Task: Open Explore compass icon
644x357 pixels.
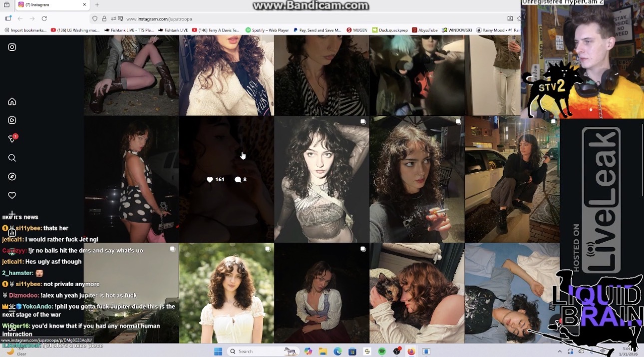Action: pos(12,177)
